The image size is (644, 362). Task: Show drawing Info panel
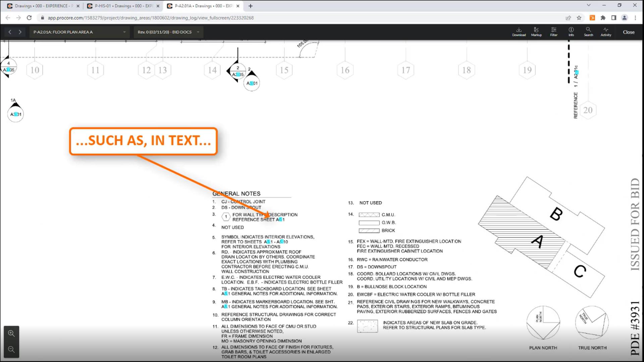[x=571, y=32]
